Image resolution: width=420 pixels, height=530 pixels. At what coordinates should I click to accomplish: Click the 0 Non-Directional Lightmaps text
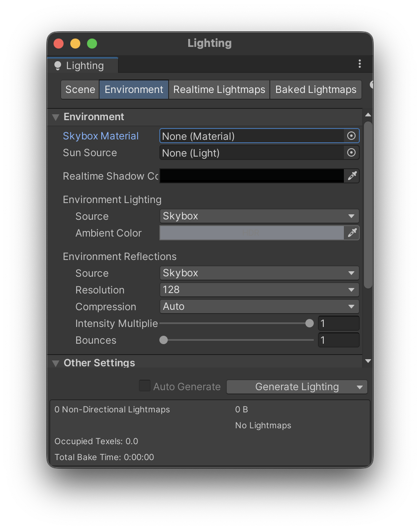click(x=112, y=409)
